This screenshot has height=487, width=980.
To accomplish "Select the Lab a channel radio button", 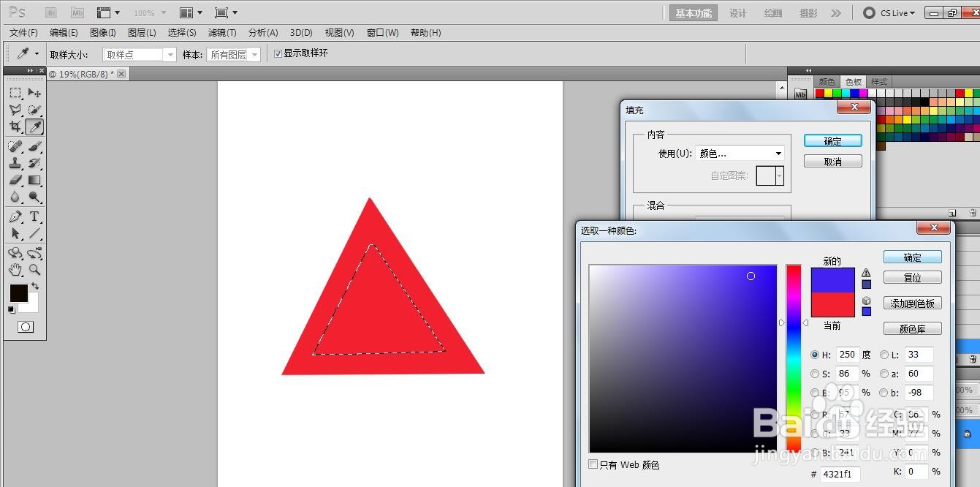I will 884,374.
